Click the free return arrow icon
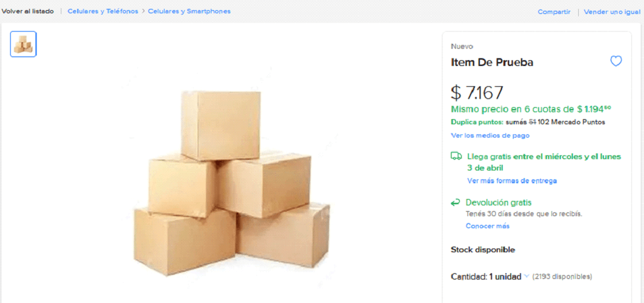Viewport: 644px width, 303px height. pyautogui.click(x=456, y=203)
